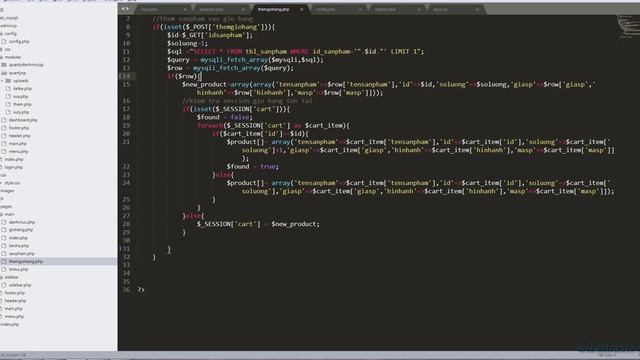Viewport: 640px width, 360px height.
Task: Click the lietke.php file icon
Action: [8, 89]
